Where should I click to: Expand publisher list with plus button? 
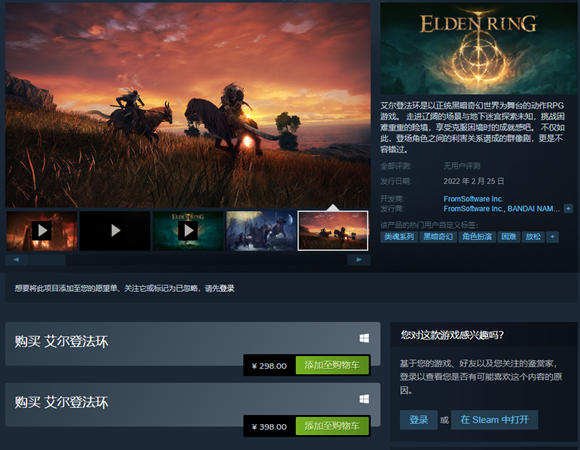[568, 209]
